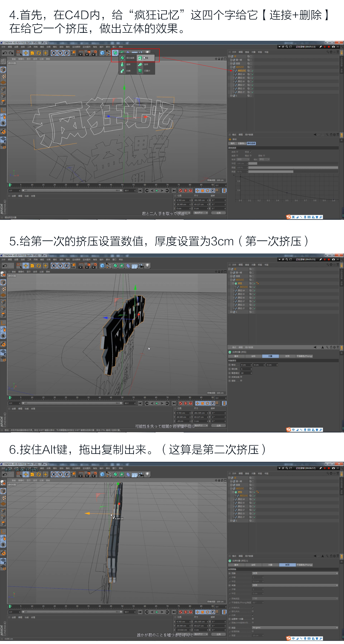Open the 顶端 cap type dropdown
Screen dimensions: 344x644
(295, 573)
